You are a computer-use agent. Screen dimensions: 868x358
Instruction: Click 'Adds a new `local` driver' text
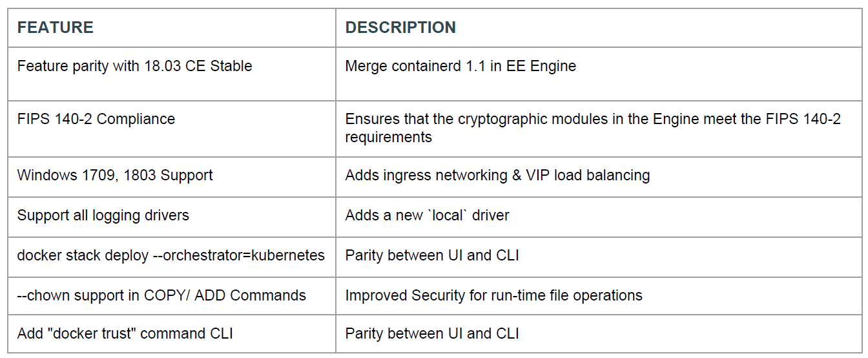click(427, 215)
